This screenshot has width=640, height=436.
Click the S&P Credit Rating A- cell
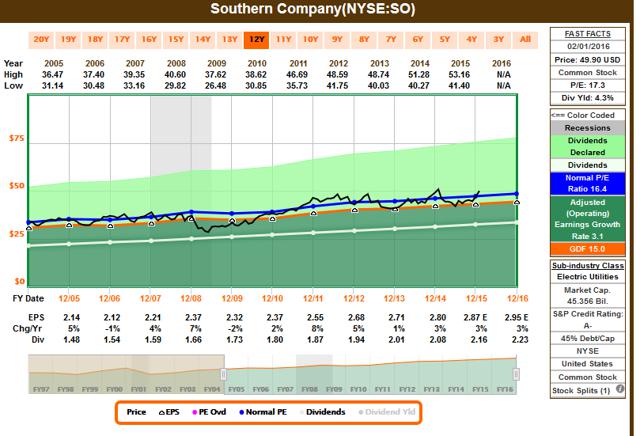coord(588,320)
